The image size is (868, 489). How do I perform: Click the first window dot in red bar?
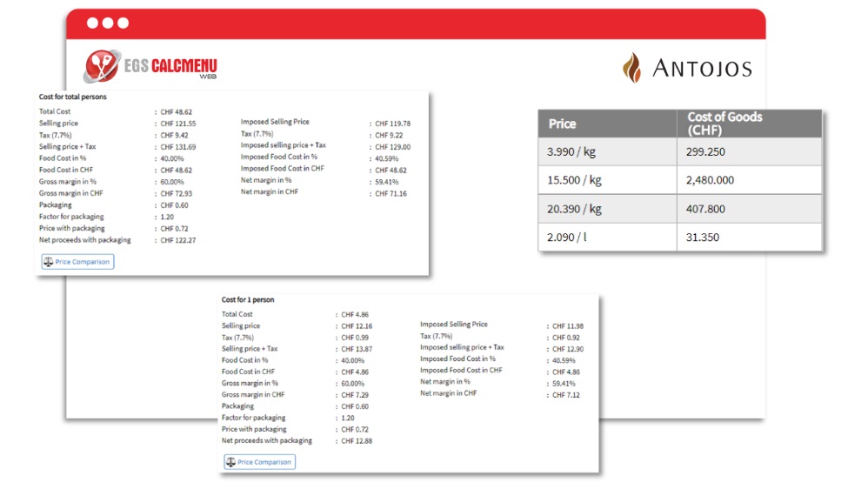(92, 23)
